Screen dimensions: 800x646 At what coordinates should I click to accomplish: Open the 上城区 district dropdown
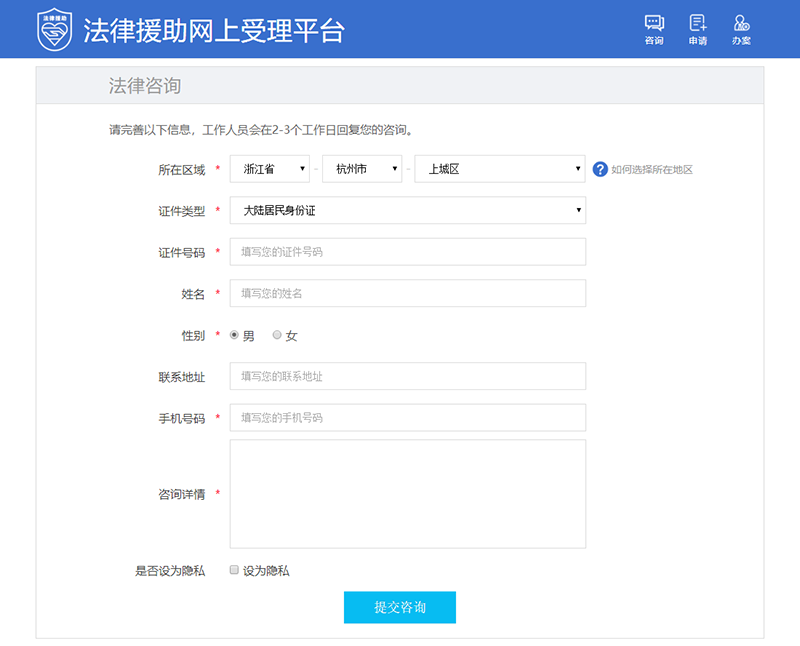[x=500, y=169]
